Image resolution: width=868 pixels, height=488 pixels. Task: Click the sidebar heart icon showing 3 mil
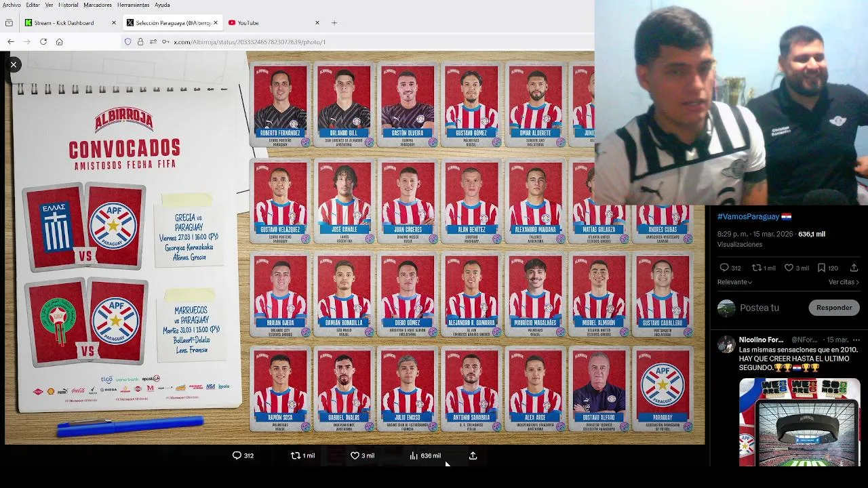pos(789,268)
